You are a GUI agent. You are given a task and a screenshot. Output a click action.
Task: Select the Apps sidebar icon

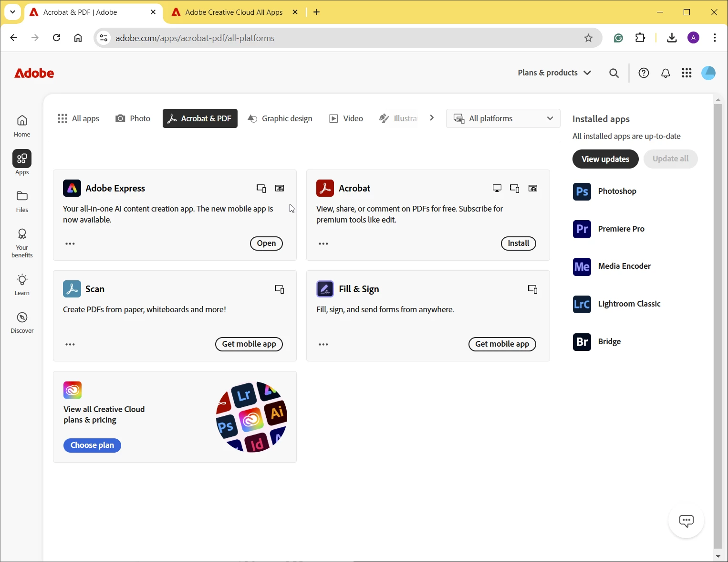pyautogui.click(x=22, y=159)
